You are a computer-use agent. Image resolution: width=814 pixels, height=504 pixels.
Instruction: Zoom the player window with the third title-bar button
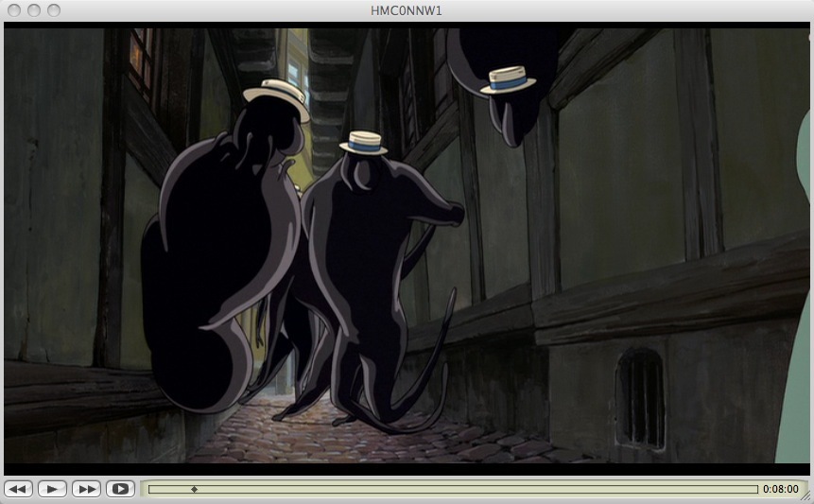point(54,10)
